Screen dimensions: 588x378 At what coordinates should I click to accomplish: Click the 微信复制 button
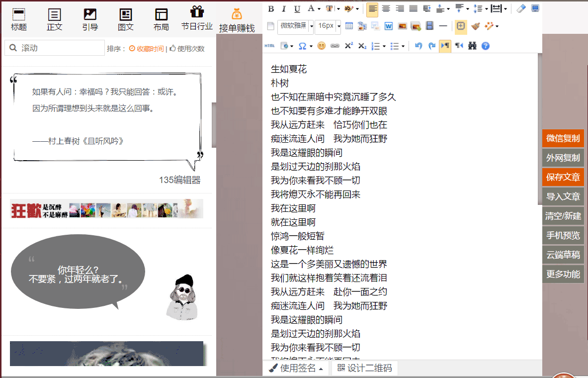pyautogui.click(x=563, y=138)
